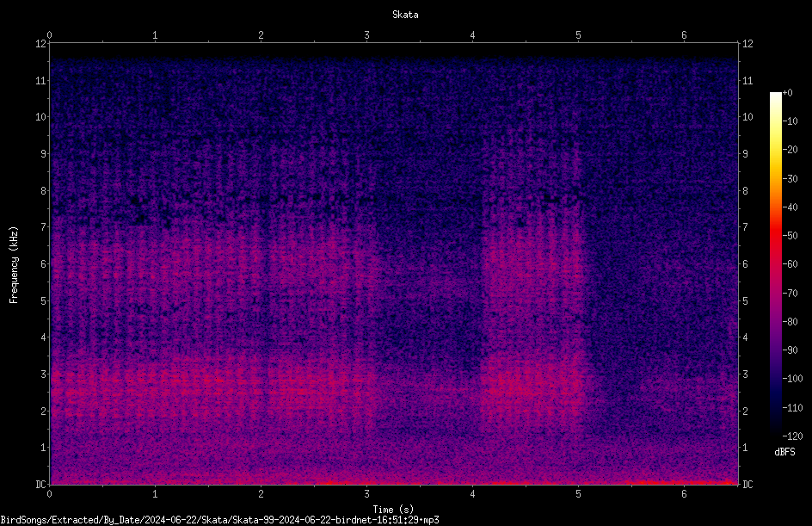Viewport: 812px width, 526px height.
Task: Click the 12 kHz label on the left axis
Action: coord(40,44)
